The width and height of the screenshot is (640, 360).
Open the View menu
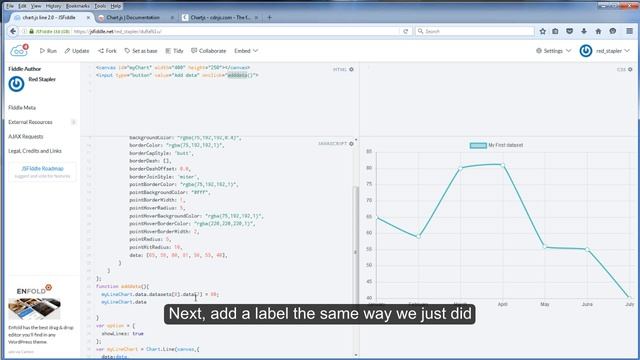pos(36,6)
